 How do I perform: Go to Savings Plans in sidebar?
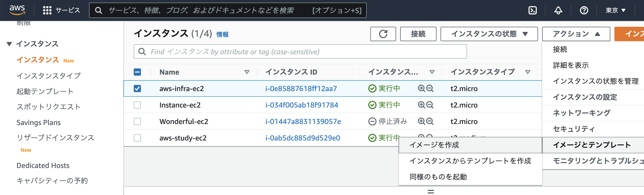point(39,122)
